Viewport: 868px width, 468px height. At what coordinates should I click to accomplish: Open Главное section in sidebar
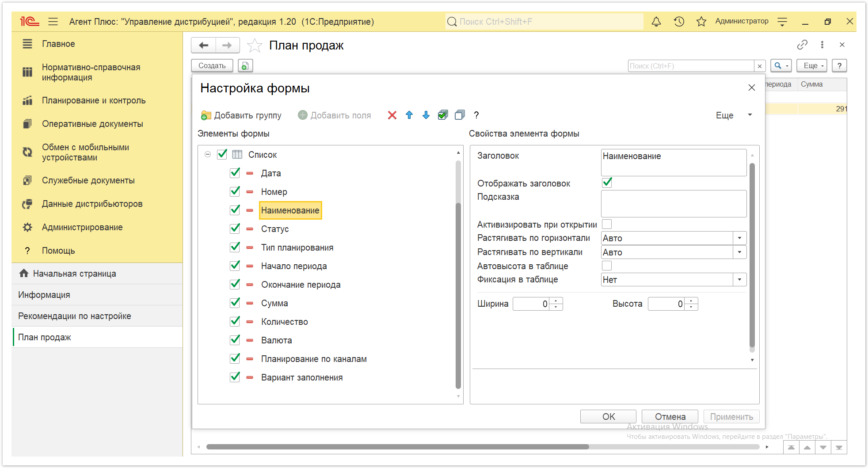coord(58,44)
